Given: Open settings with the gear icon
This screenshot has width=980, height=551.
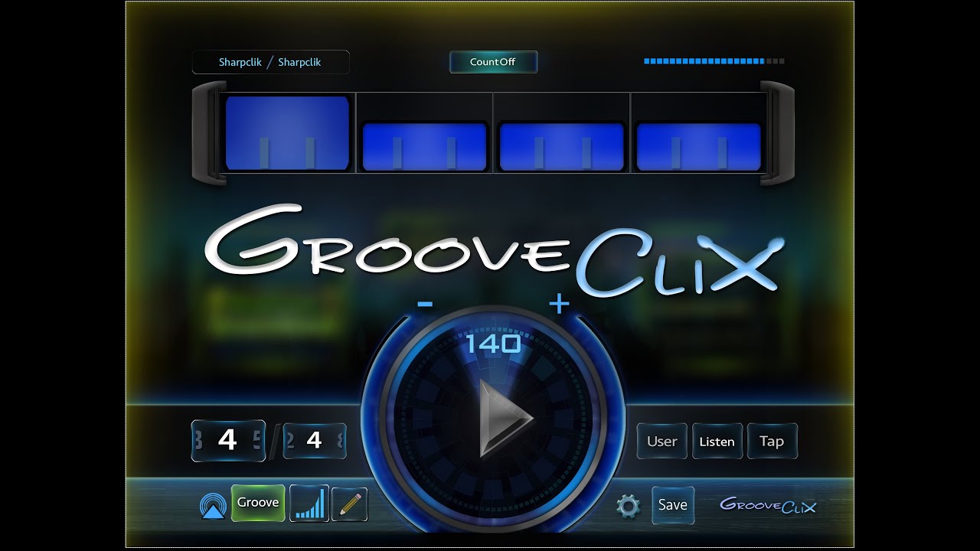Looking at the screenshot, I should coord(628,506).
